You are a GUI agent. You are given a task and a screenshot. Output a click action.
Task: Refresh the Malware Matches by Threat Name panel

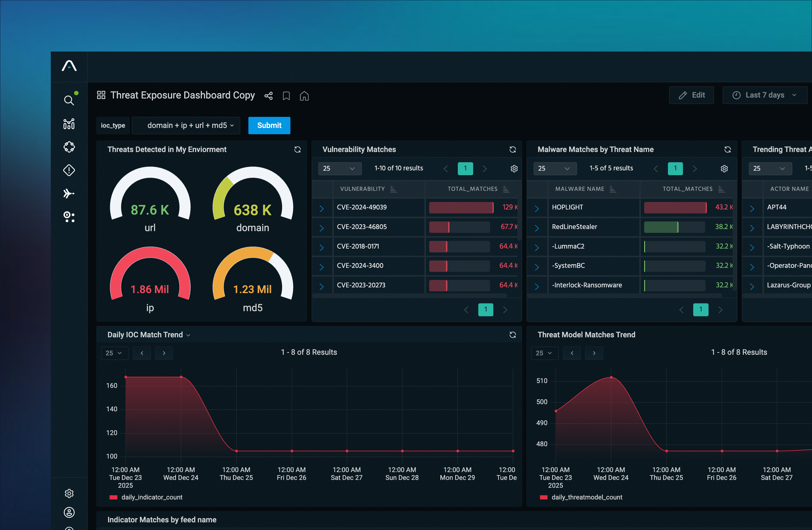pyautogui.click(x=727, y=149)
